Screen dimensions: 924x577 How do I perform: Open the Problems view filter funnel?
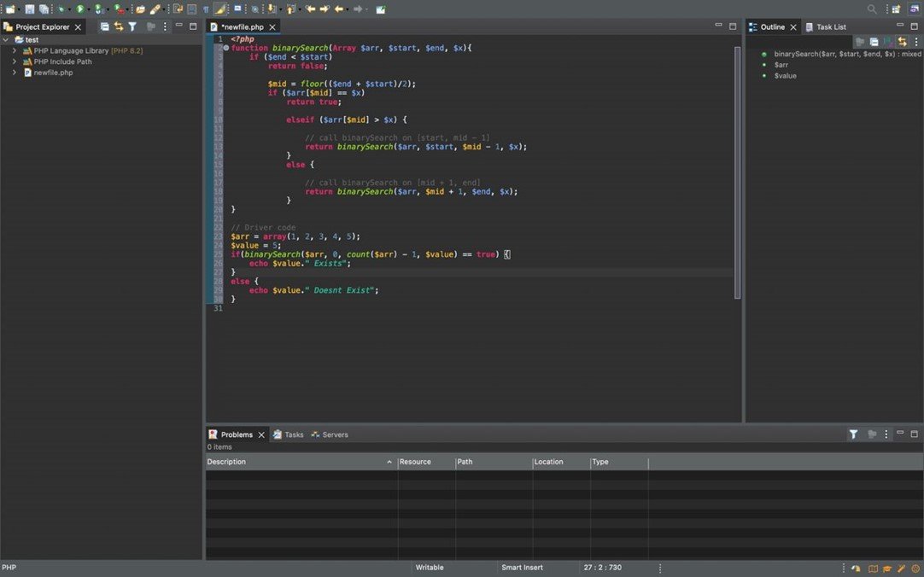853,434
